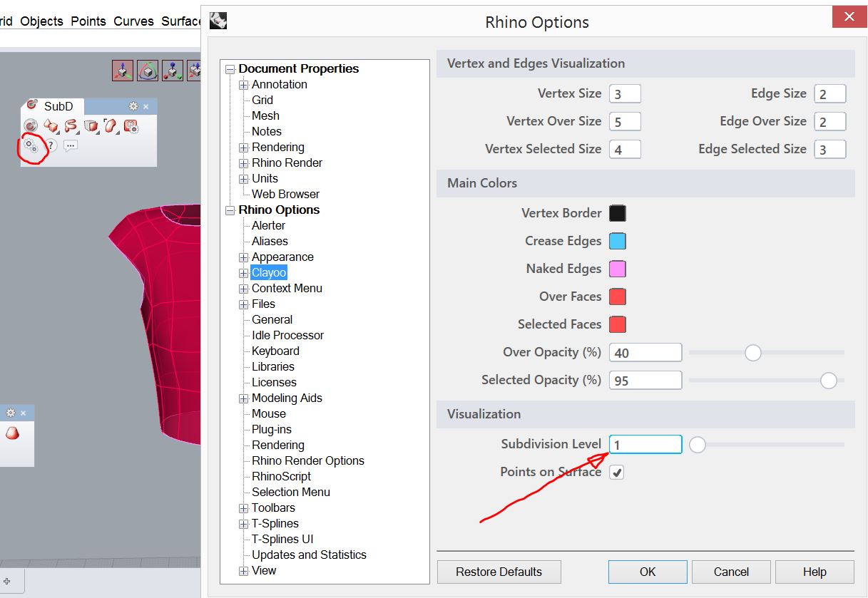Click the Cancel button
Viewport: 868px width, 598px height.
pos(731,572)
